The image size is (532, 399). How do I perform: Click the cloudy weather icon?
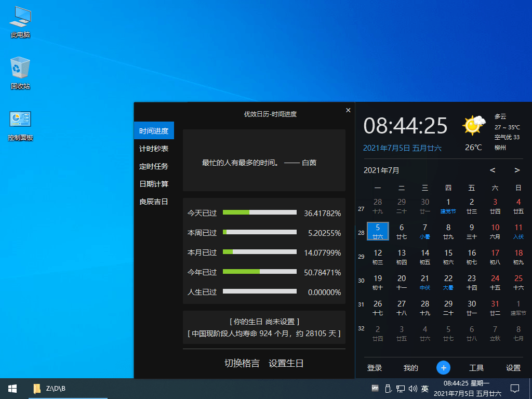click(x=473, y=125)
